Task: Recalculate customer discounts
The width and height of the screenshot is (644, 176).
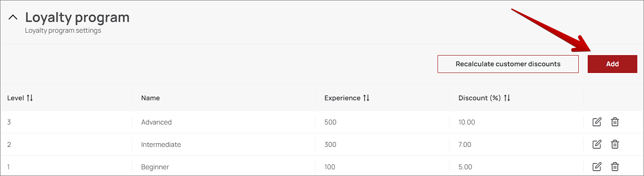Action: [x=508, y=64]
